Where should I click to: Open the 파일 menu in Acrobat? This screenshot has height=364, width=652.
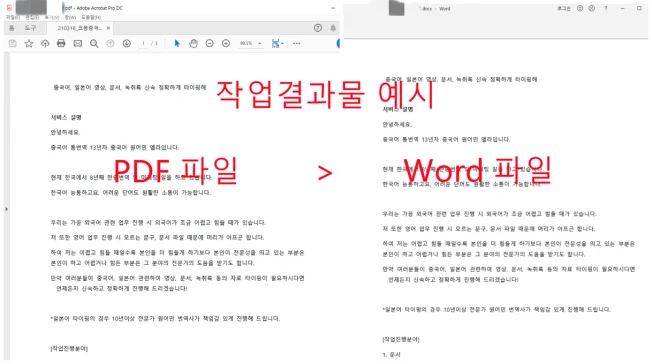click(x=12, y=17)
